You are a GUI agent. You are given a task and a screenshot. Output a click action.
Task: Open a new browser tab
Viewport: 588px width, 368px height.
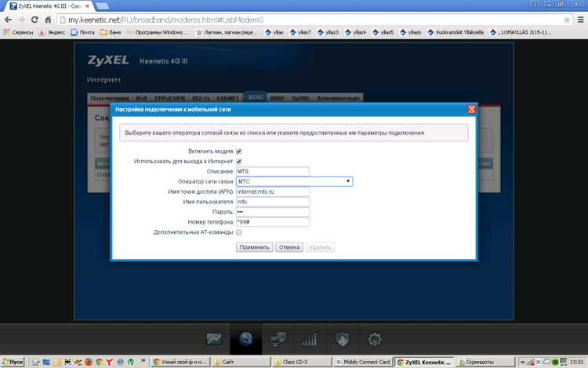(x=103, y=6)
